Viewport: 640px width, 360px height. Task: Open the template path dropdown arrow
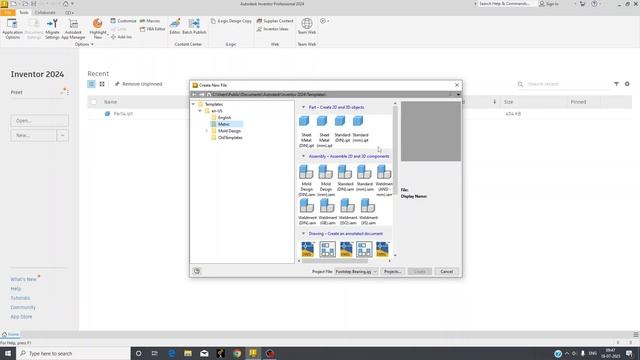coord(458,94)
